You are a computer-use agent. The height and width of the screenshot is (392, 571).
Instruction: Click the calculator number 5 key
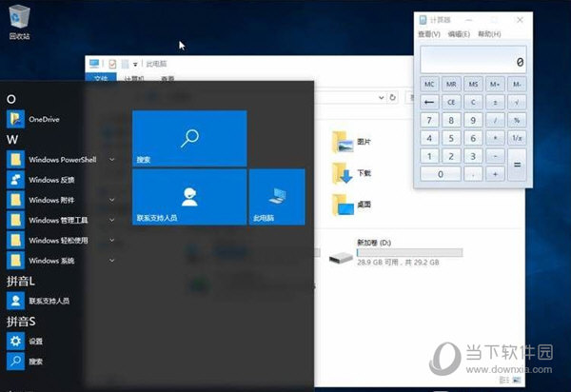coord(451,138)
